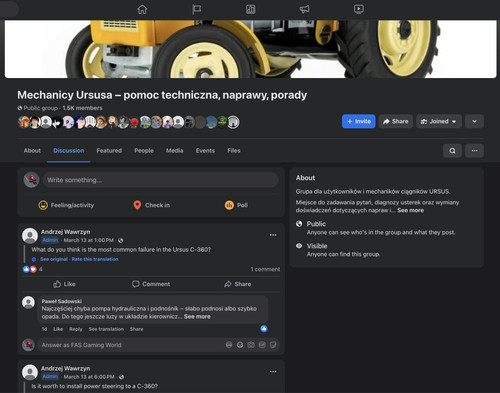The height and width of the screenshot is (393, 500).
Task: Reply to Paweł Sadowski's comment
Action: (76, 329)
